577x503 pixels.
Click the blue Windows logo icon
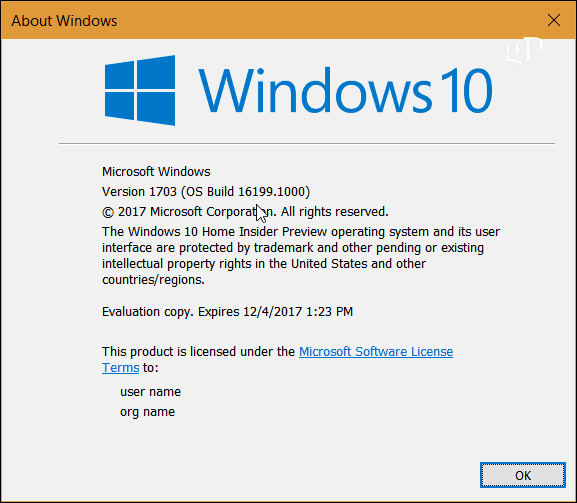click(x=140, y=91)
